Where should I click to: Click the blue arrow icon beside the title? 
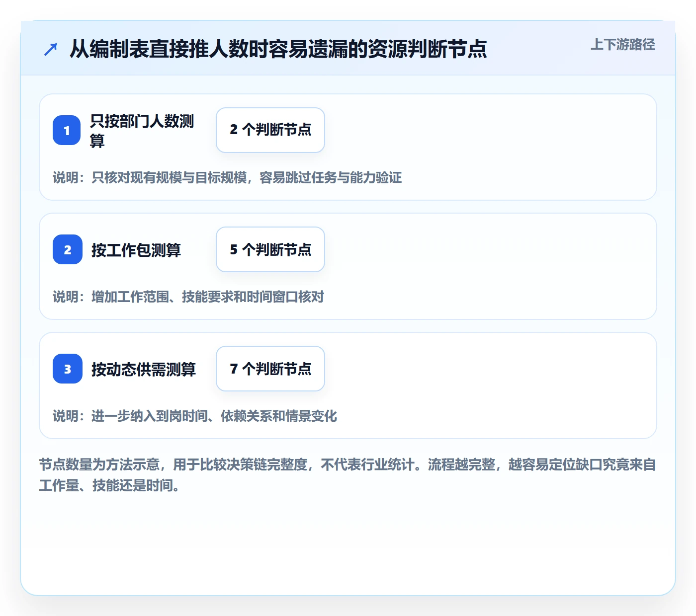pyautogui.click(x=51, y=49)
